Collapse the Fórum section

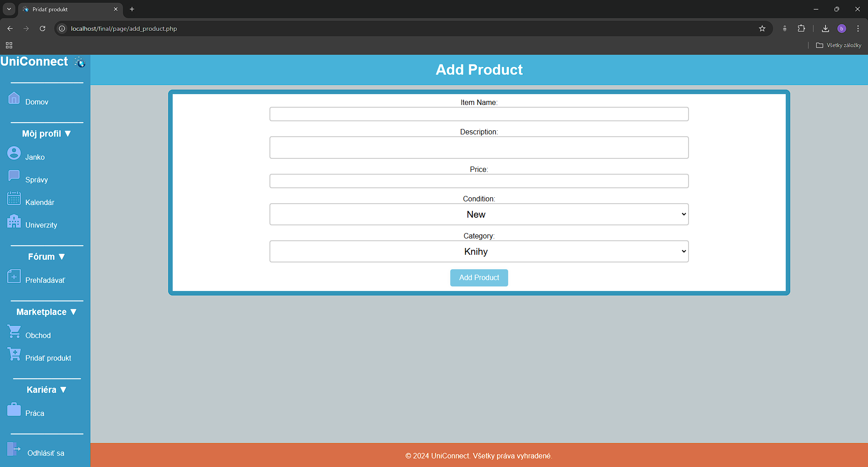click(47, 257)
